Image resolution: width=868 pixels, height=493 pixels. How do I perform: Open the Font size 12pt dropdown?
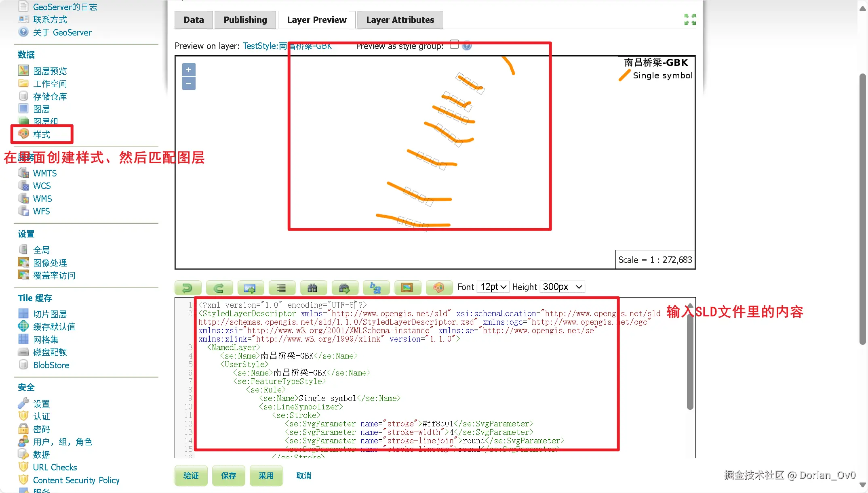493,287
